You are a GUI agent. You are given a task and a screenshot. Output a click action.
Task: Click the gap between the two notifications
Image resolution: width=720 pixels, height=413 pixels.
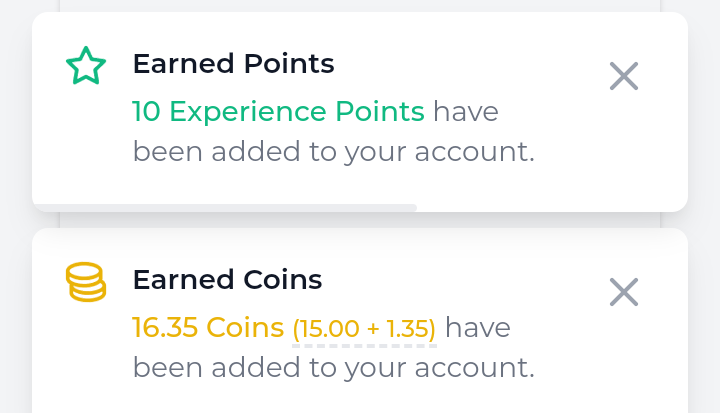(x=360, y=220)
